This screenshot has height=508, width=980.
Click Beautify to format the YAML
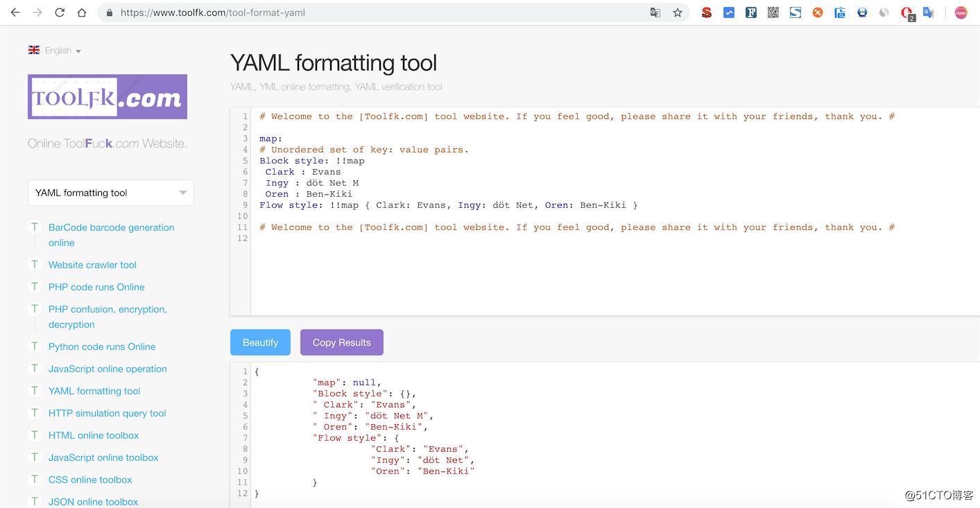(x=260, y=342)
